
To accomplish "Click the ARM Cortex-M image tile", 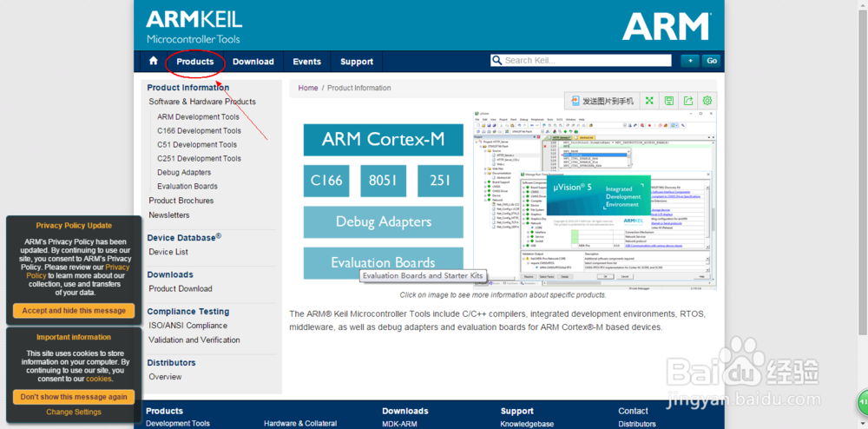I will pyautogui.click(x=383, y=140).
